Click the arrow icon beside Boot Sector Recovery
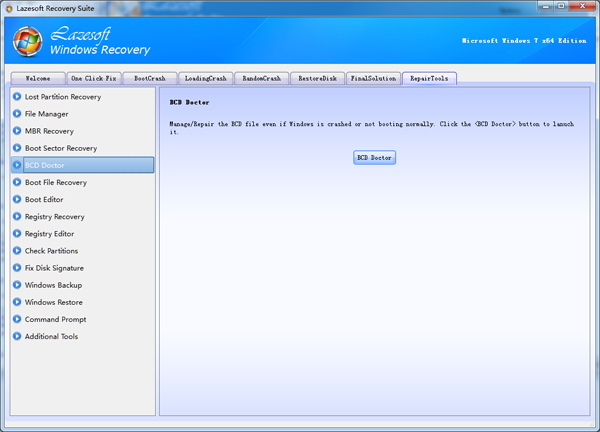Image resolution: width=600 pixels, height=432 pixels. click(x=17, y=148)
